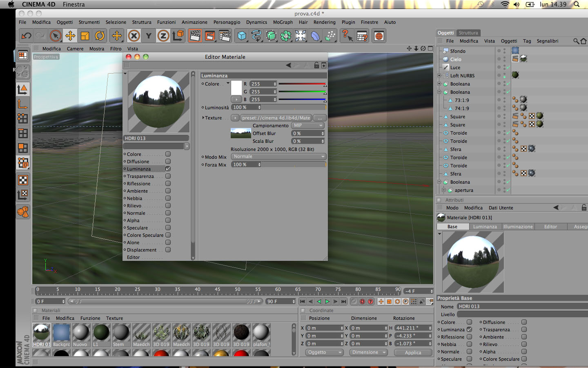This screenshot has width=588, height=368.
Task: Open the Animazione menu
Action: coord(194,22)
